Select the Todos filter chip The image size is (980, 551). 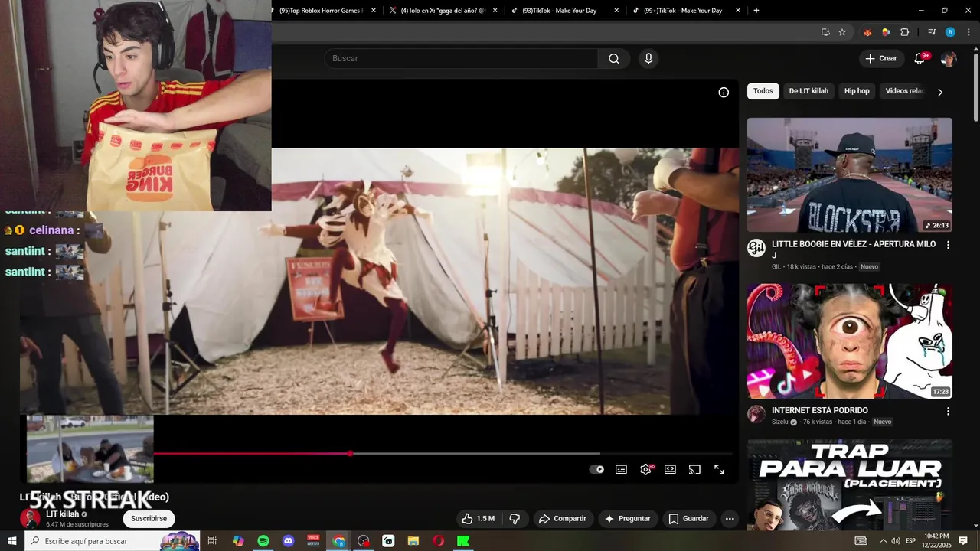click(x=763, y=91)
